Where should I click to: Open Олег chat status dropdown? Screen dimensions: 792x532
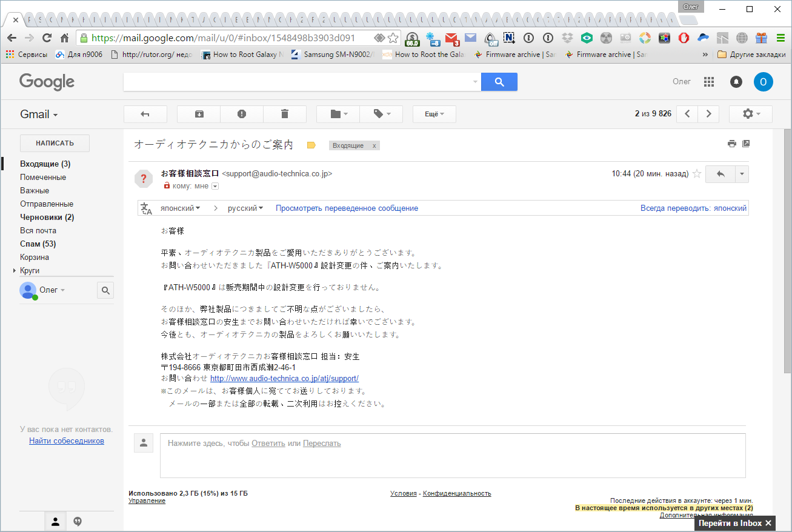coord(52,290)
